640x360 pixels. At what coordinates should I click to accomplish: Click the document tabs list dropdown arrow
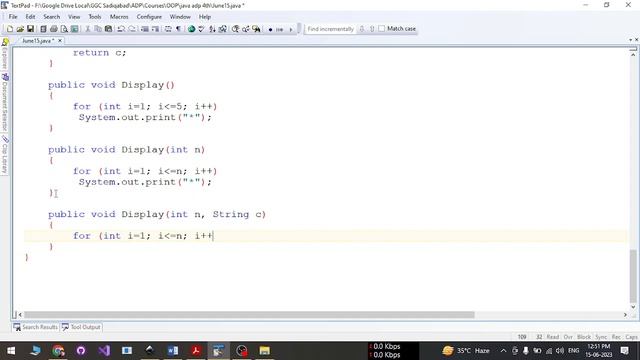point(631,40)
